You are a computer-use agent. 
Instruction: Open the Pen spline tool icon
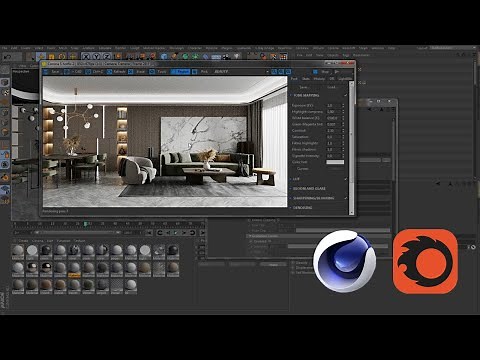pyautogui.click(x=174, y=56)
